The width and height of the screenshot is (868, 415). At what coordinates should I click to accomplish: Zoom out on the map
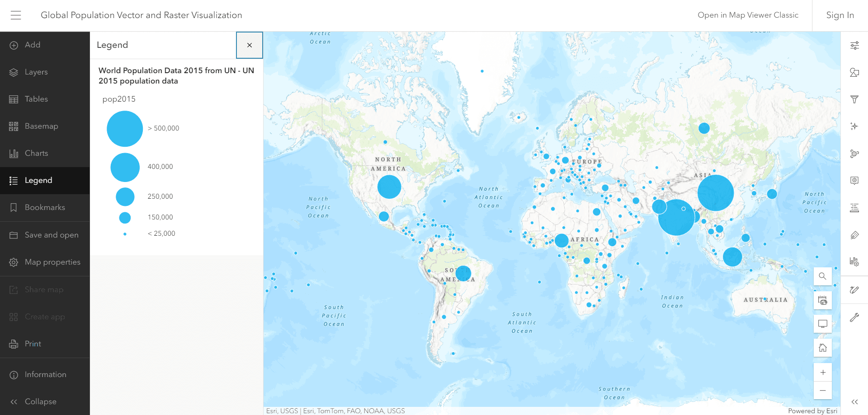[x=822, y=391]
